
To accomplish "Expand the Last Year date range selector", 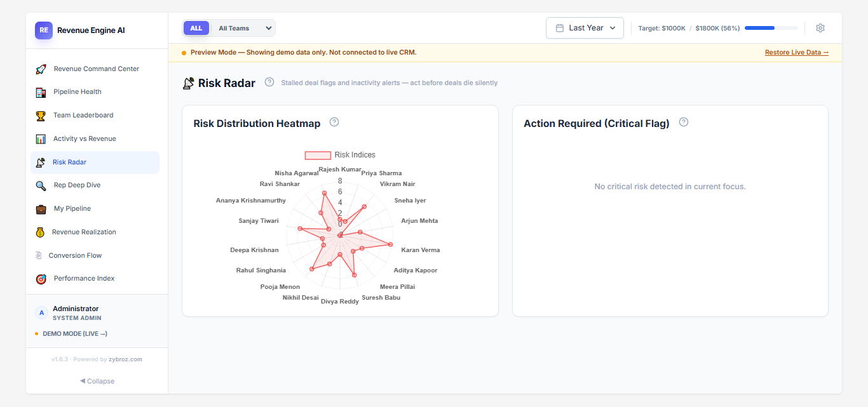I will pos(584,28).
